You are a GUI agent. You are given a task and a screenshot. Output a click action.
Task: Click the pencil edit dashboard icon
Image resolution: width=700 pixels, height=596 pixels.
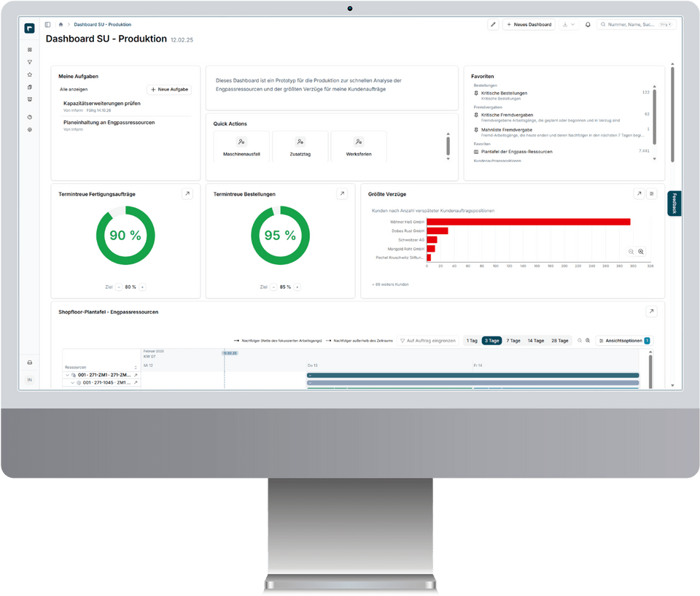click(x=493, y=25)
